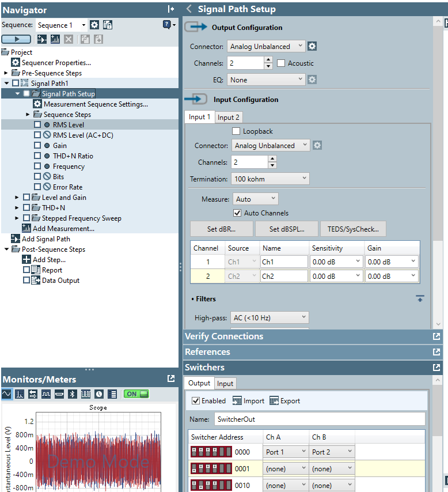Click Add Signal Path
The width and height of the screenshot is (448, 492).
pyautogui.click(x=46, y=239)
